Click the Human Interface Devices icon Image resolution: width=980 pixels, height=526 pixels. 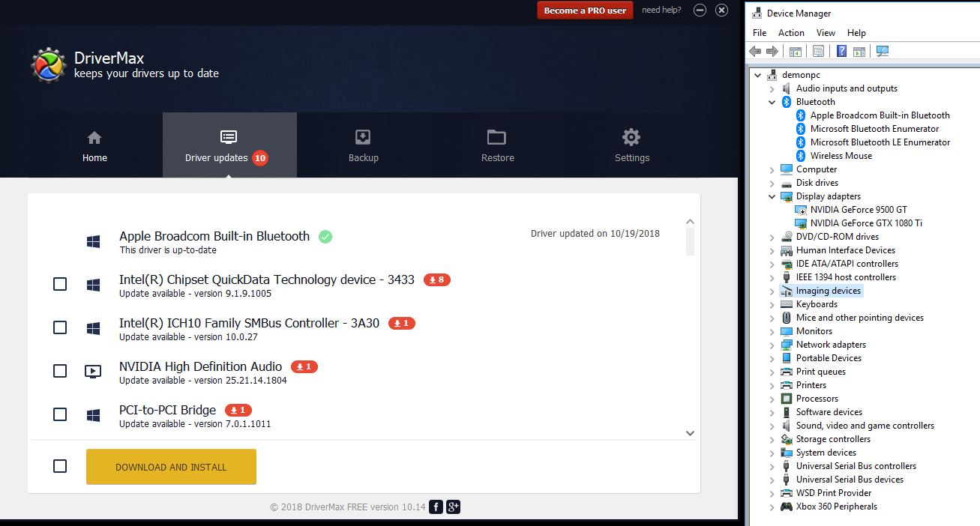787,250
